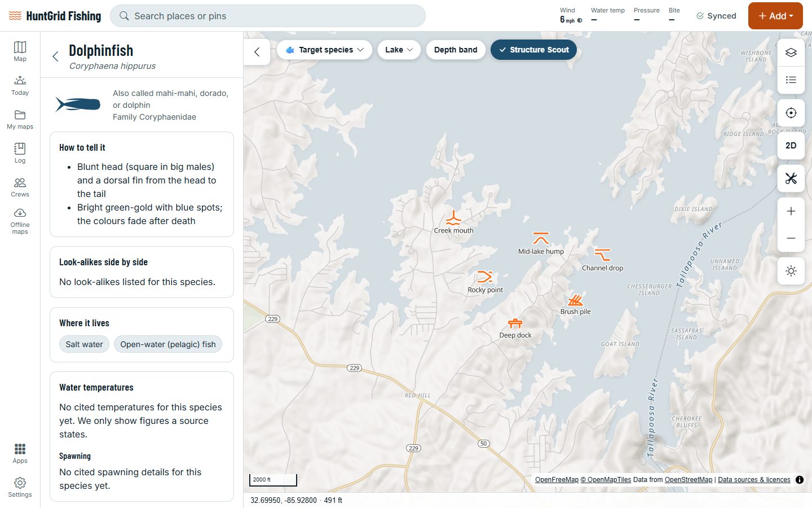
Task: Go to My maps folder
Action: (x=20, y=119)
